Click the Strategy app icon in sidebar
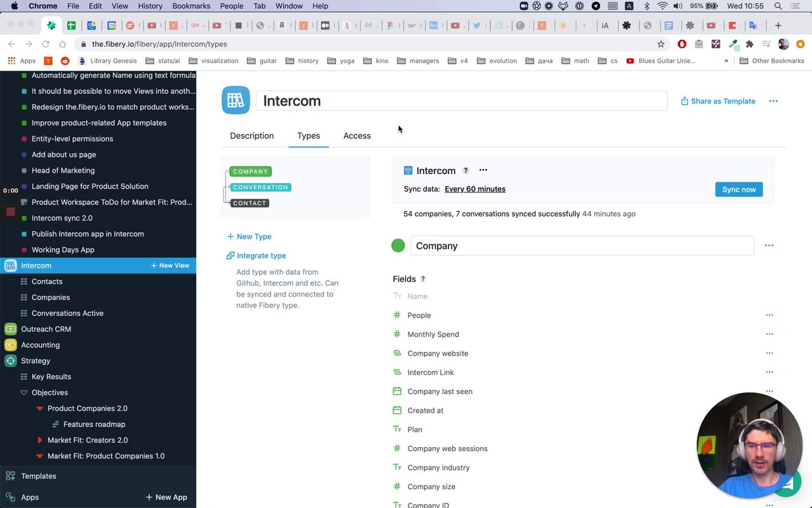This screenshot has height=508, width=812. pyautogui.click(x=10, y=361)
